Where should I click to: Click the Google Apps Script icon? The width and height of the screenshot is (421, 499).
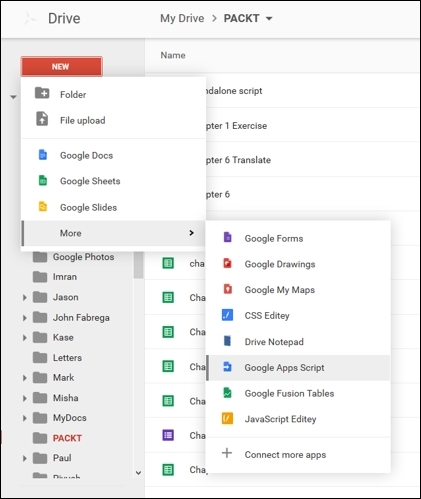tap(227, 367)
